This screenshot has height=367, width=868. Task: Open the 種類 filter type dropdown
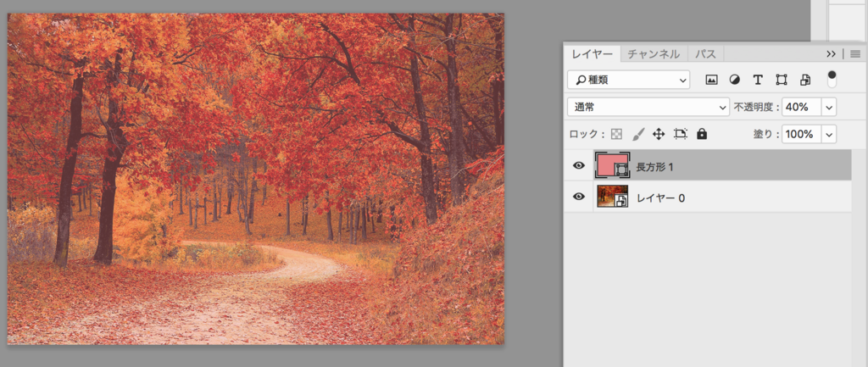(628, 80)
